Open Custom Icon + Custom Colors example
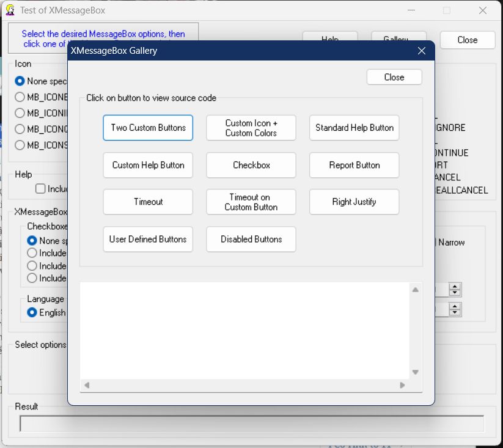This screenshot has width=503, height=448. click(x=251, y=128)
